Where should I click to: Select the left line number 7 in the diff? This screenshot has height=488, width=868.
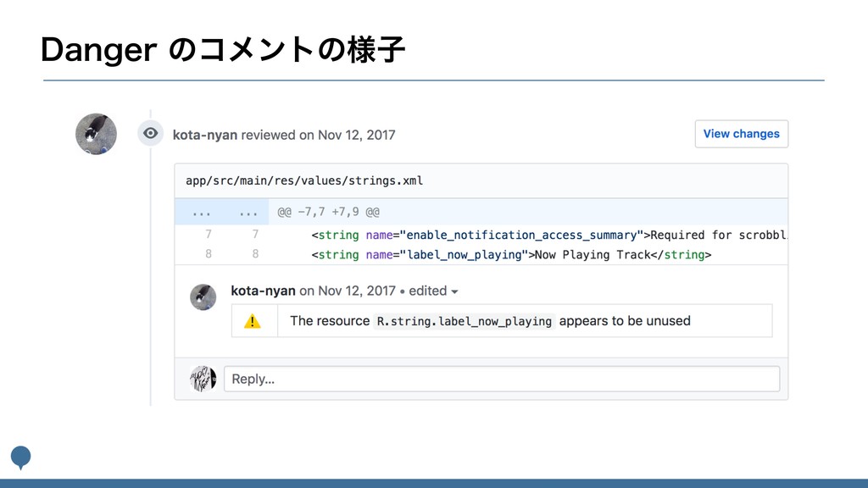pos(209,234)
